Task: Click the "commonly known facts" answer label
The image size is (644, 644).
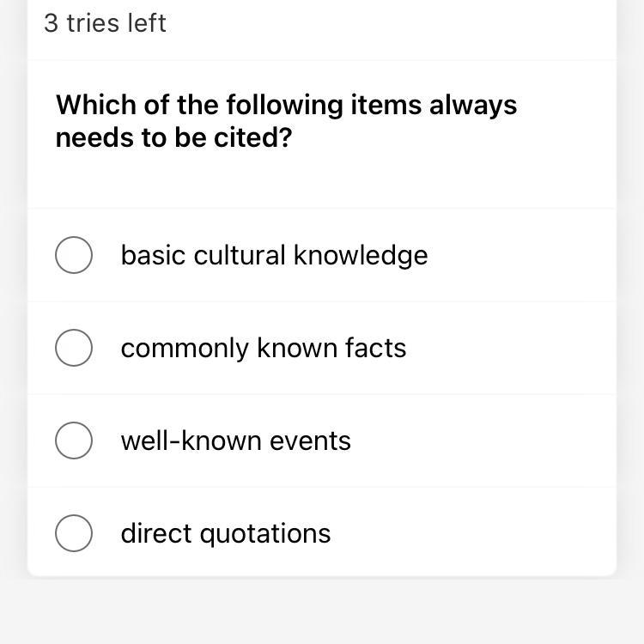Action: [x=263, y=348]
